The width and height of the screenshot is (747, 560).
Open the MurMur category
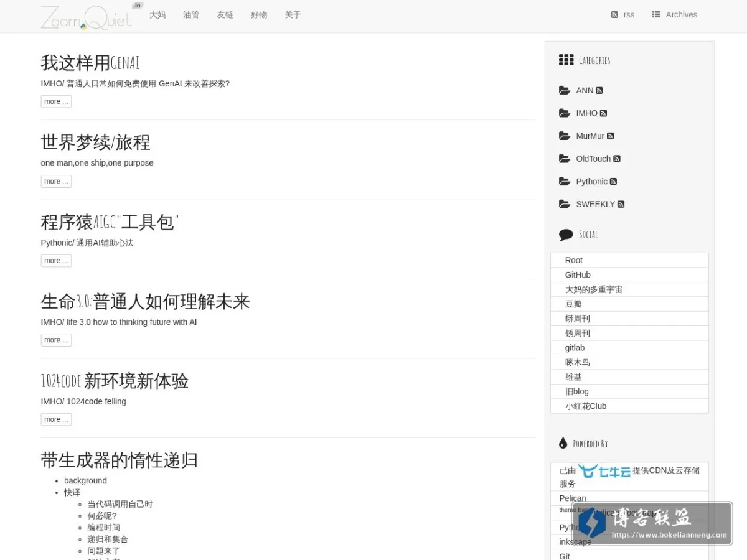tap(590, 136)
